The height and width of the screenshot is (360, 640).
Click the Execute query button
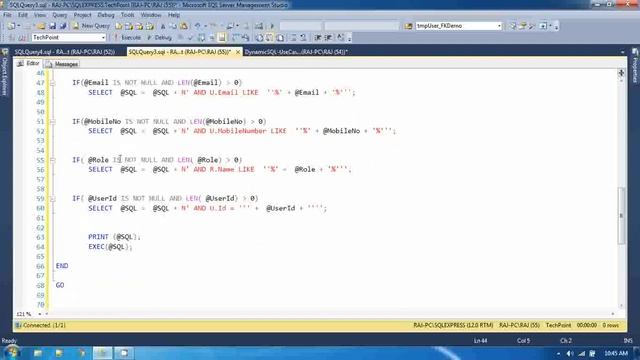[x=127, y=38]
